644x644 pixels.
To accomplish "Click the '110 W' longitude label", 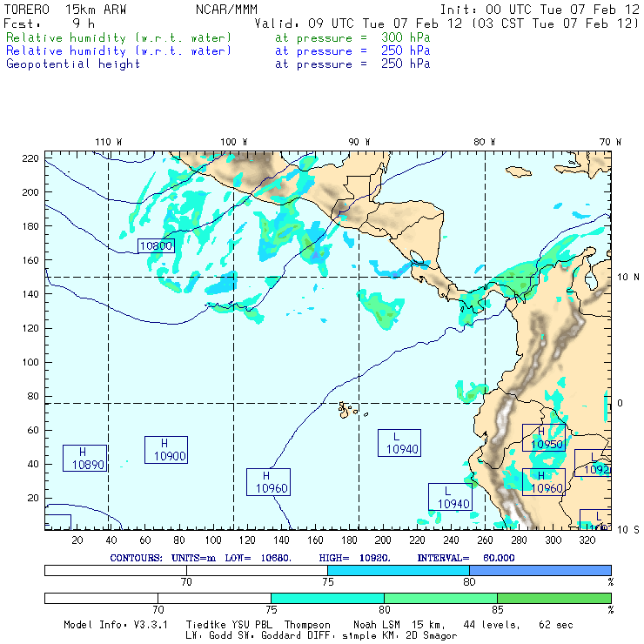I will [x=109, y=142].
